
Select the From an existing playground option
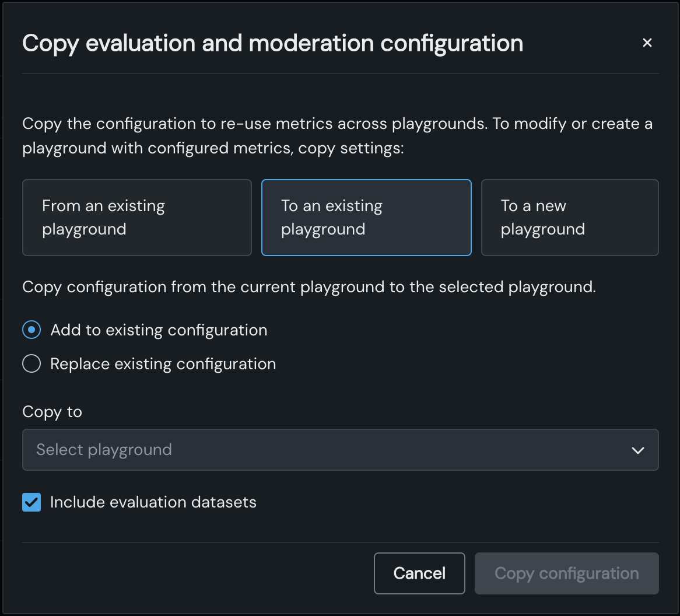point(136,218)
